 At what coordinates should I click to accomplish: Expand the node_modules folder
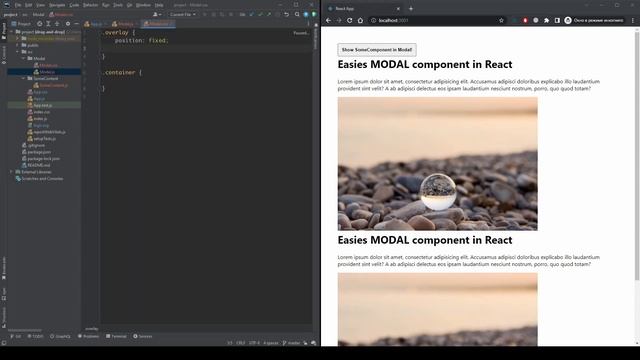pos(18,38)
